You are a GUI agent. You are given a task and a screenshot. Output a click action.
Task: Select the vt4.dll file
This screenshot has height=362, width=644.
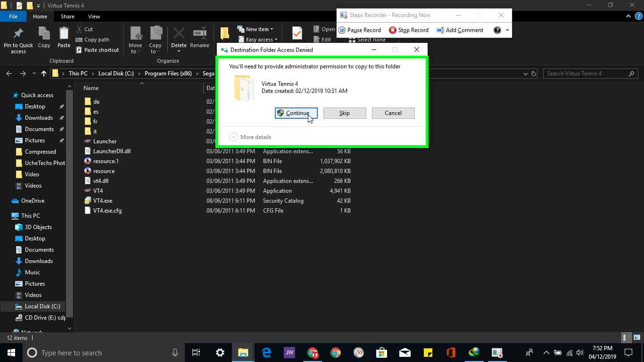click(x=101, y=181)
